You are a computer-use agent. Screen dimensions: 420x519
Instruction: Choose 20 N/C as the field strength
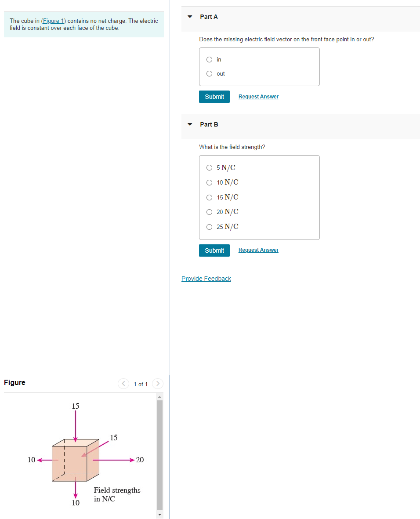pos(209,212)
